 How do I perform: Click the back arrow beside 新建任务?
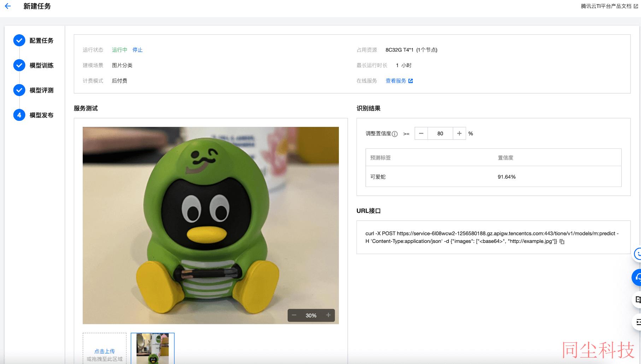tap(8, 6)
